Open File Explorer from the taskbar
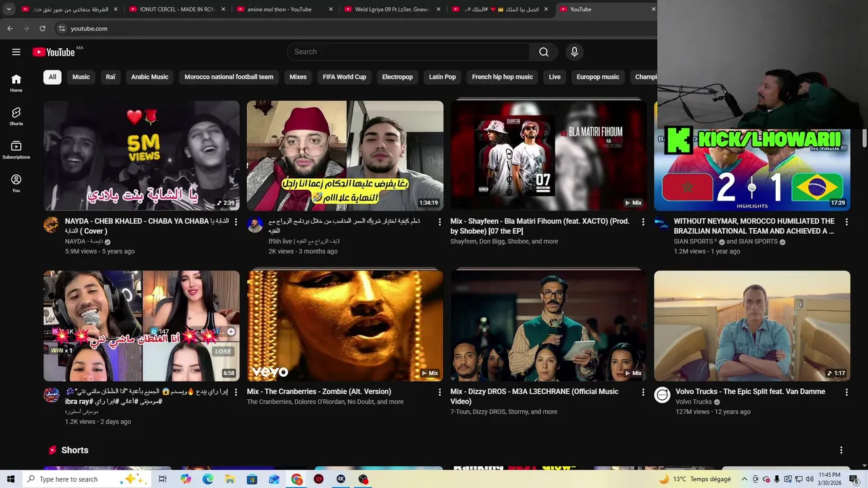The width and height of the screenshot is (868, 488). 230,479
